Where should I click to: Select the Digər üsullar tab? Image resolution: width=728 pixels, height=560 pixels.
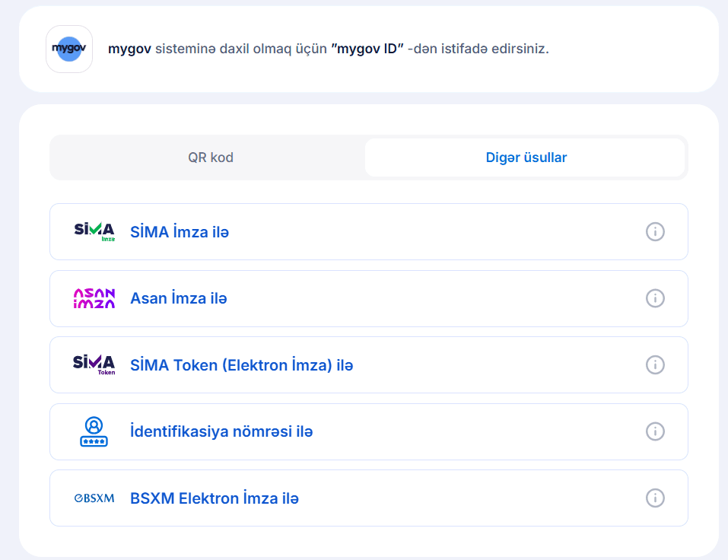[x=526, y=157]
